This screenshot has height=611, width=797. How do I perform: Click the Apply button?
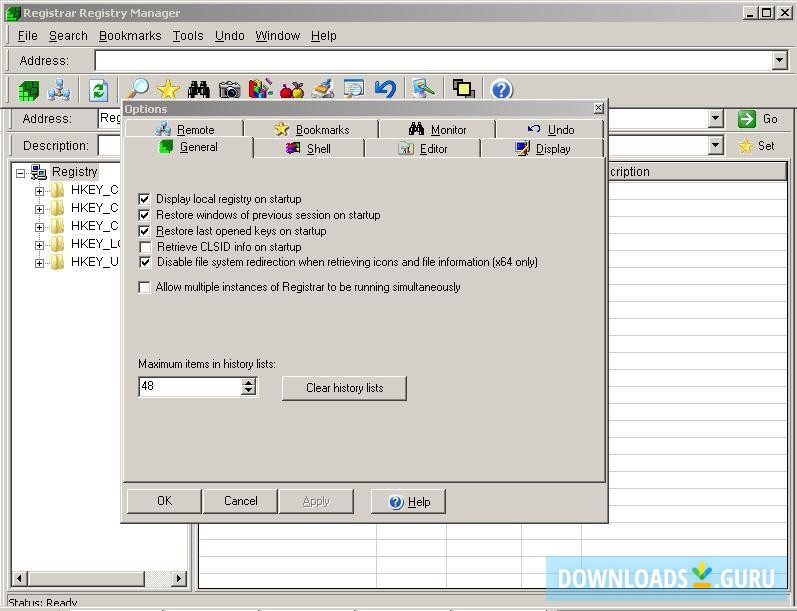[x=316, y=501]
